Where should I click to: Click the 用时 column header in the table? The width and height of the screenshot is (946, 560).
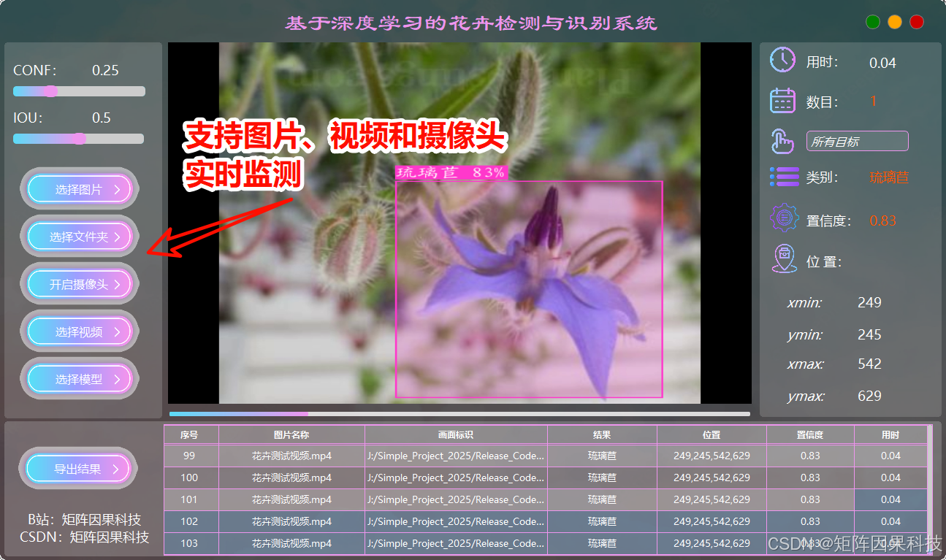click(x=890, y=434)
